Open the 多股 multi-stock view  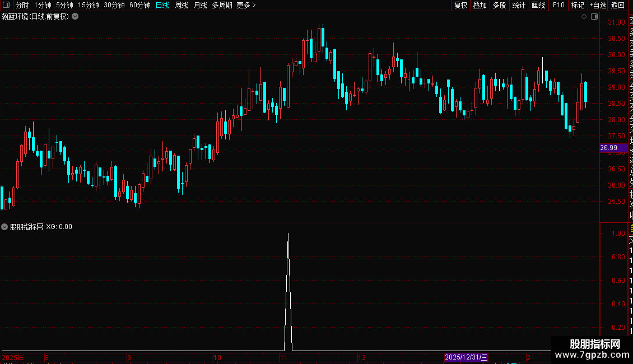pyautogui.click(x=499, y=5)
